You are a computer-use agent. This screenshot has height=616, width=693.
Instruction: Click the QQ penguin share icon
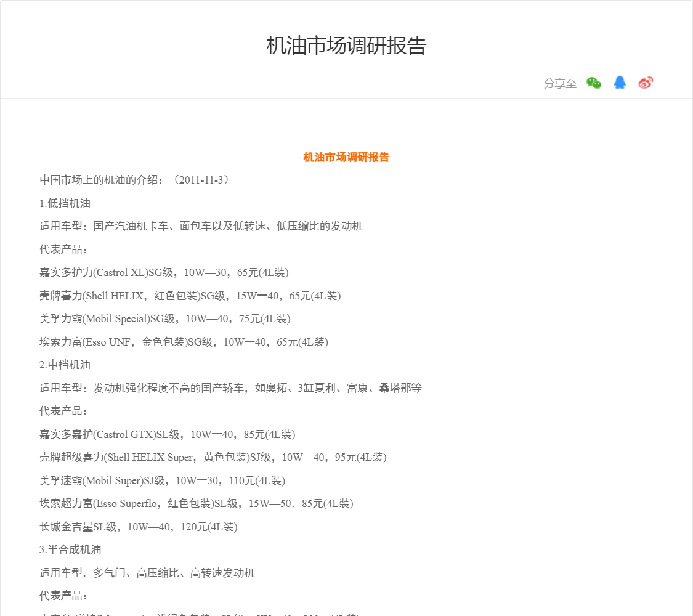[620, 83]
